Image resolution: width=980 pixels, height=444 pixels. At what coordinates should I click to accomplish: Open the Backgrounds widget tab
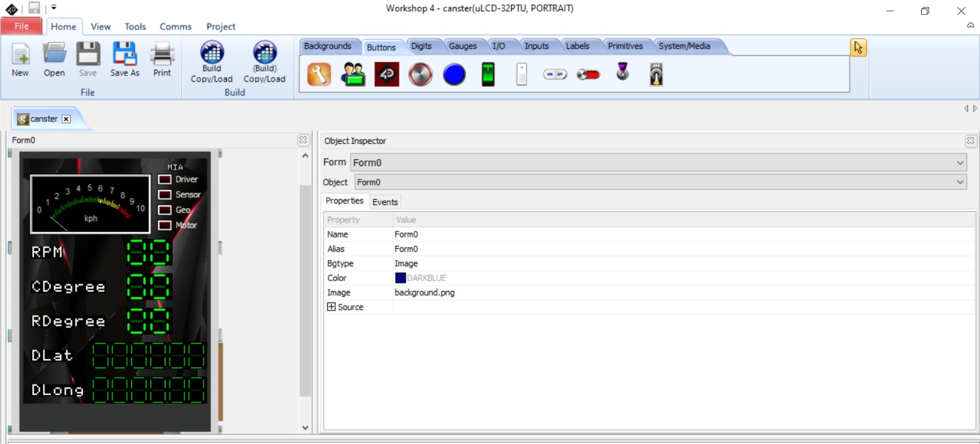coord(328,46)
